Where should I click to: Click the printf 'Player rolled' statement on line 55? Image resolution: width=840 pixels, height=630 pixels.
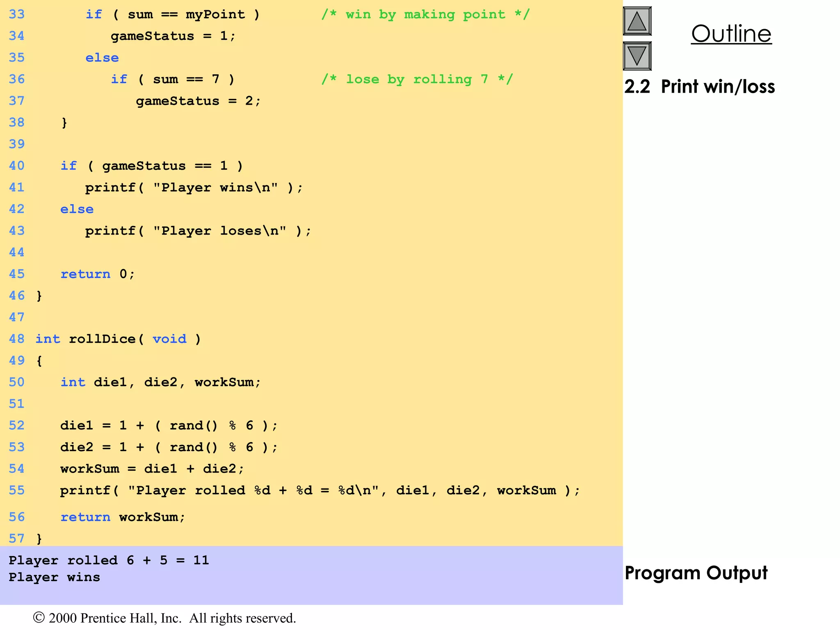click(320, 491)
